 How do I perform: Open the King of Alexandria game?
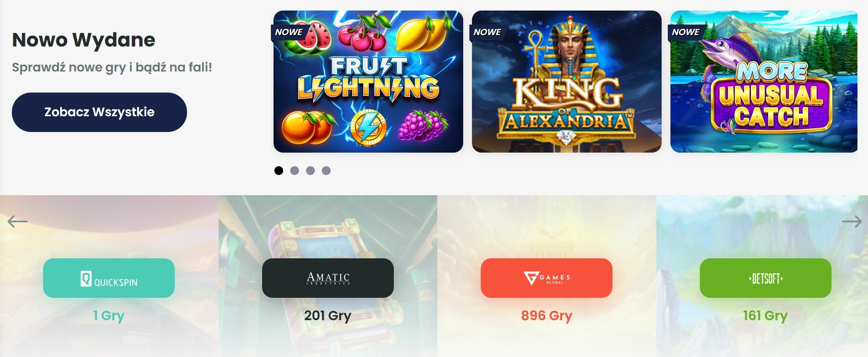(567, 82)
